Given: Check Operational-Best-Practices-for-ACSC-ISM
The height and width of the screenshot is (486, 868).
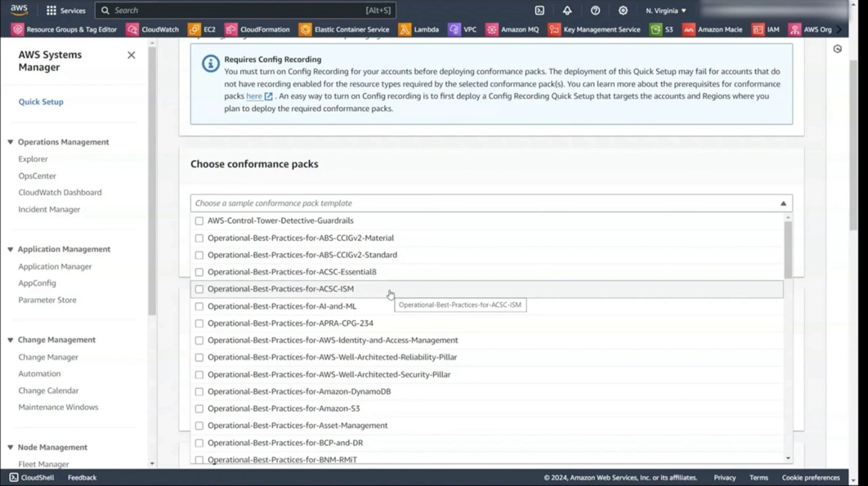Looking at the screenshot, I should pyautogui.click(x=199, y=289).
